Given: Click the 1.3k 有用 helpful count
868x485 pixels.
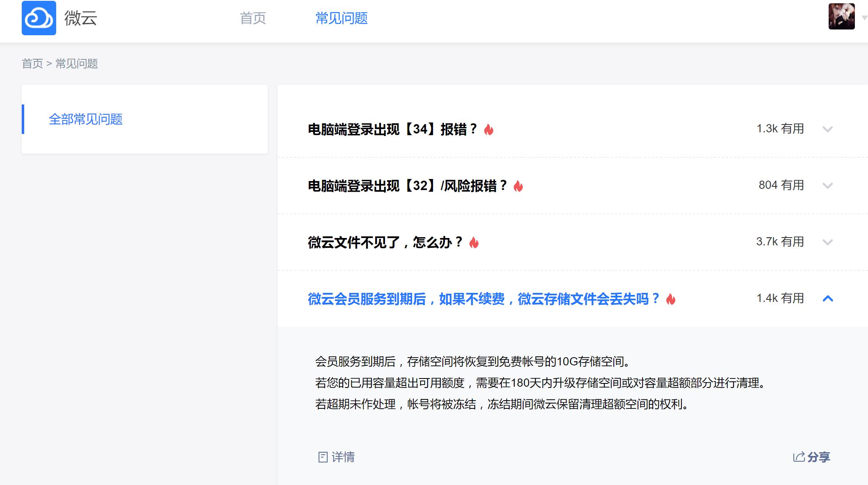Looking at the screenshot, I should pyautogui.click(x=780, y=129).
